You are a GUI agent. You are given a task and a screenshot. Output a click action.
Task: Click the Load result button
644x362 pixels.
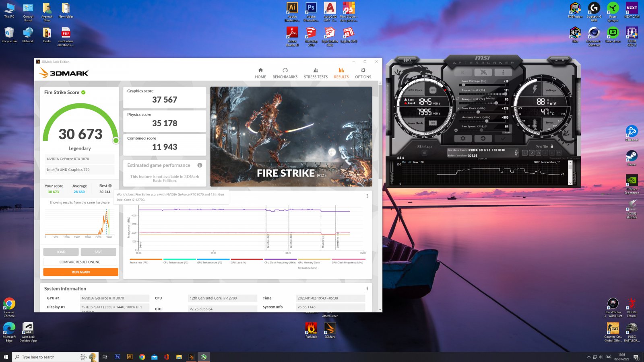click(x=61, y=252)
